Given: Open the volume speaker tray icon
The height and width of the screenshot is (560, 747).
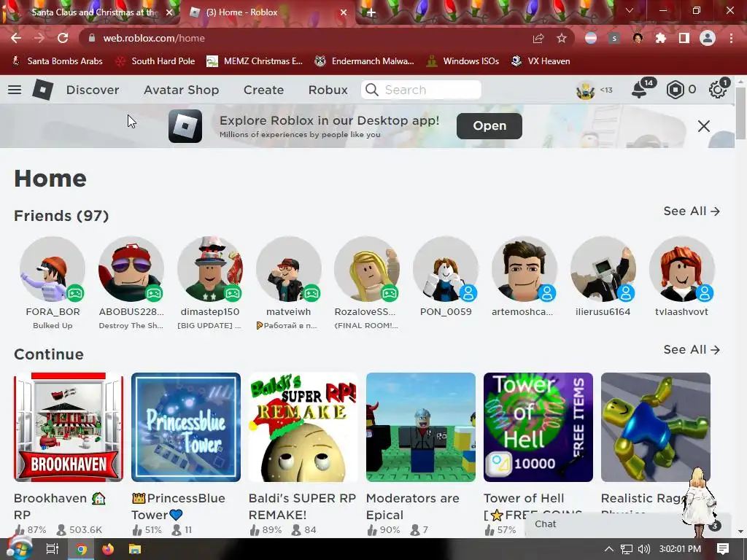Looking at the screenshot, I should click(x=643, y=549).
